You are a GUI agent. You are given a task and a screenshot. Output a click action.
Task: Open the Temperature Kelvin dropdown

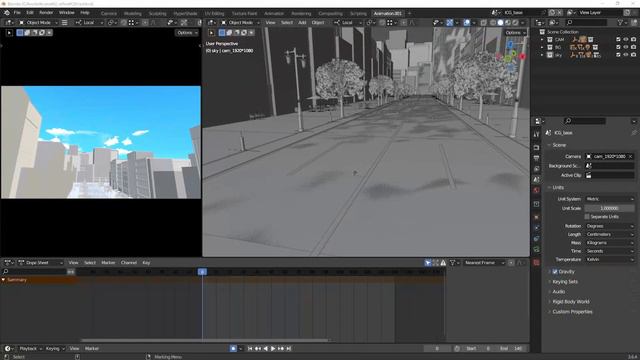coord(610,259)
